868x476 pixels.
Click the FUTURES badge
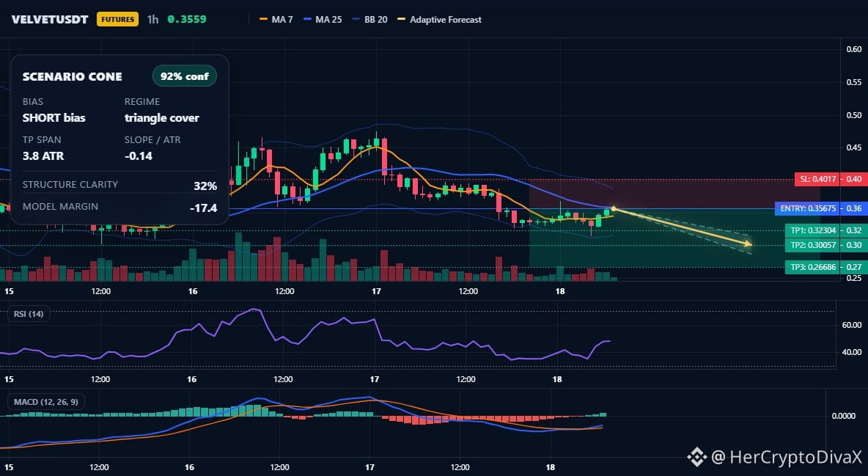117,19
